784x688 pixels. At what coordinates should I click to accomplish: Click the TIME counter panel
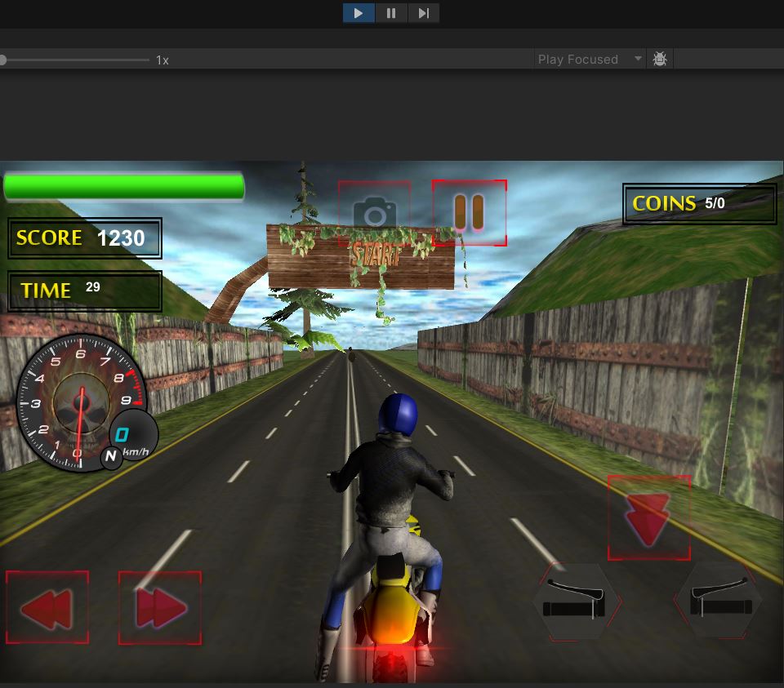point(85,291)
